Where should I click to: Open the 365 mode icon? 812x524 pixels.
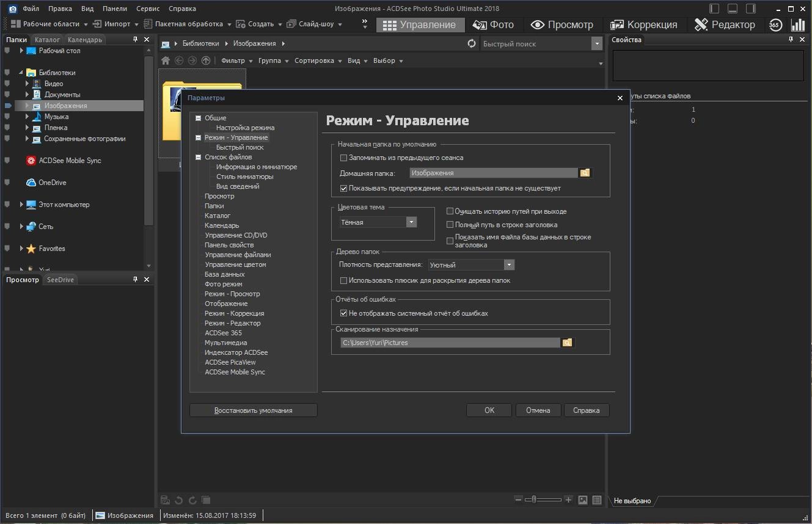pos(775,24)
